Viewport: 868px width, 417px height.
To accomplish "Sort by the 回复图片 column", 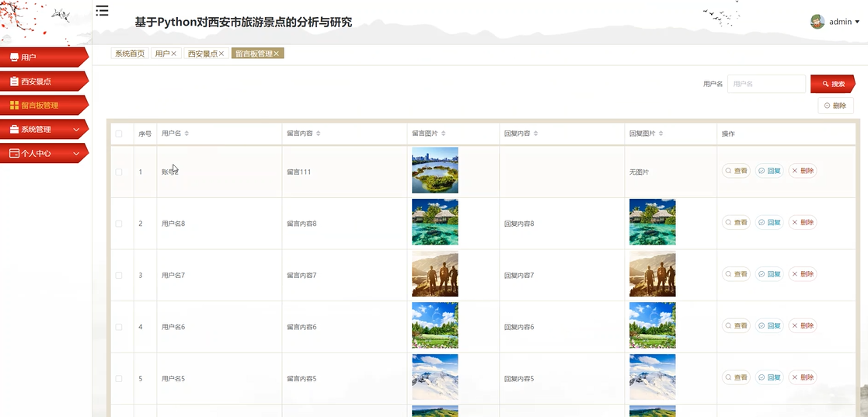I will [x=661, y=134].
